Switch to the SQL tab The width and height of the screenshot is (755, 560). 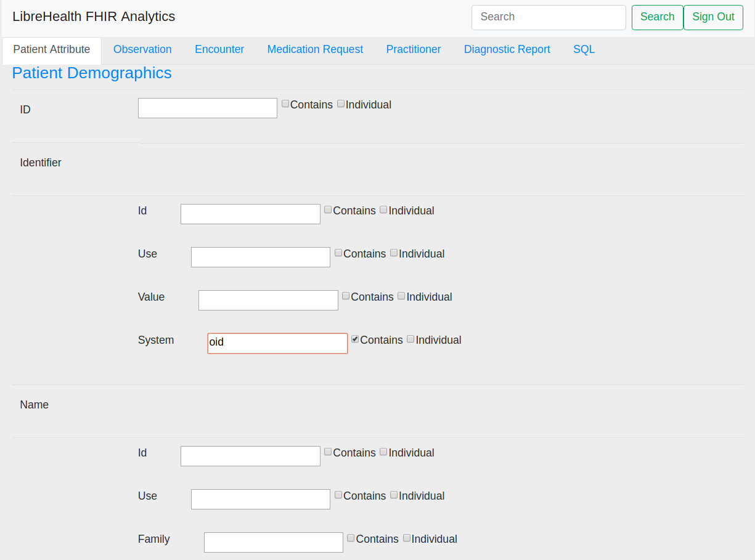click(584, 49)
